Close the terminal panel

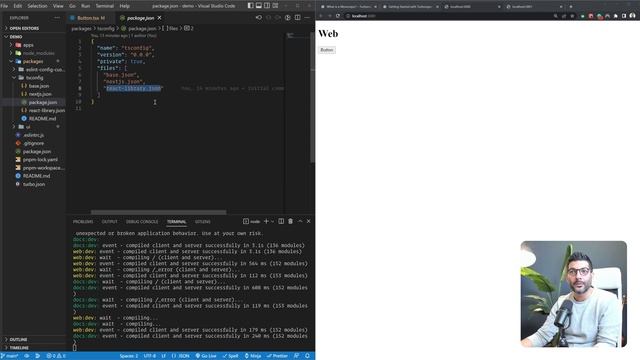point(309,221)
